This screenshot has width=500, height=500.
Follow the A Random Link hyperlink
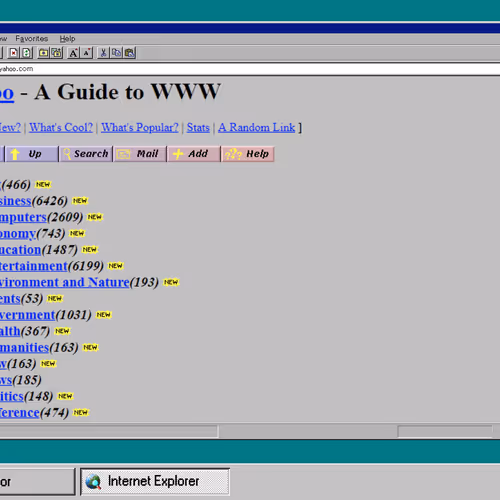(x=257, y=127)
